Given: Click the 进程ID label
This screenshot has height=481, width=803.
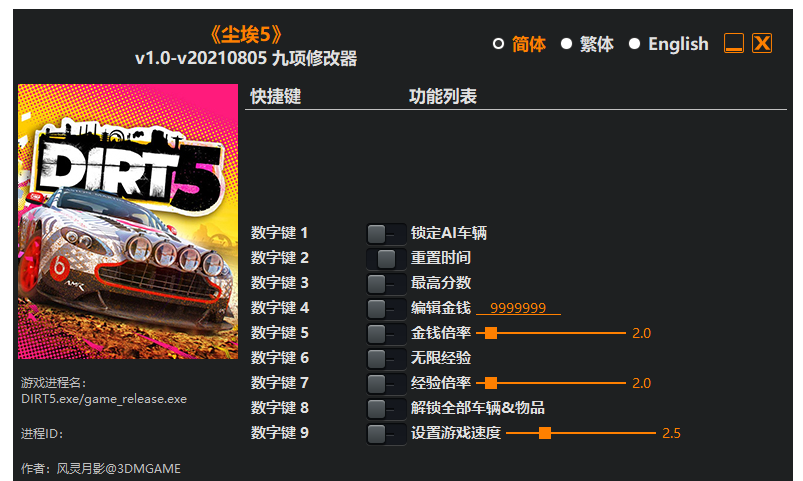Looking at the screenshot, I should pos(42,434).
